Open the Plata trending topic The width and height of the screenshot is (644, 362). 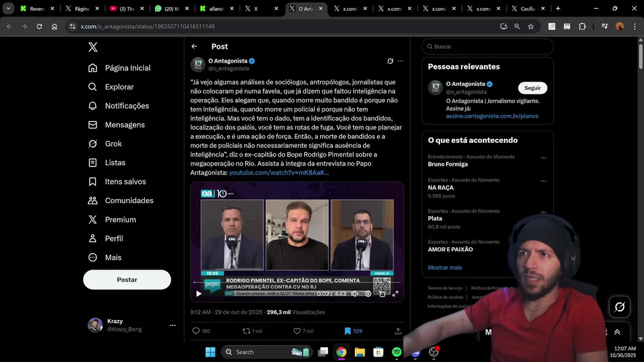tap(435, 219)
